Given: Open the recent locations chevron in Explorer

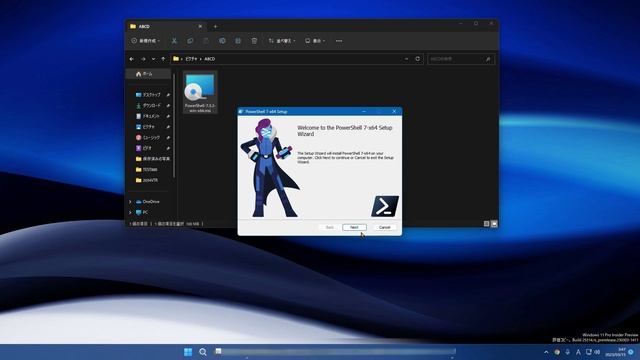Looking at the screenshot, I should 153,59.
